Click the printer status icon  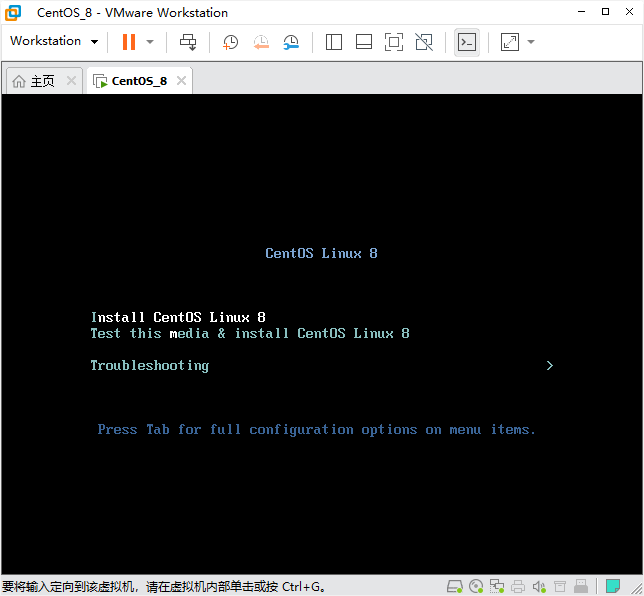(518, 586)
